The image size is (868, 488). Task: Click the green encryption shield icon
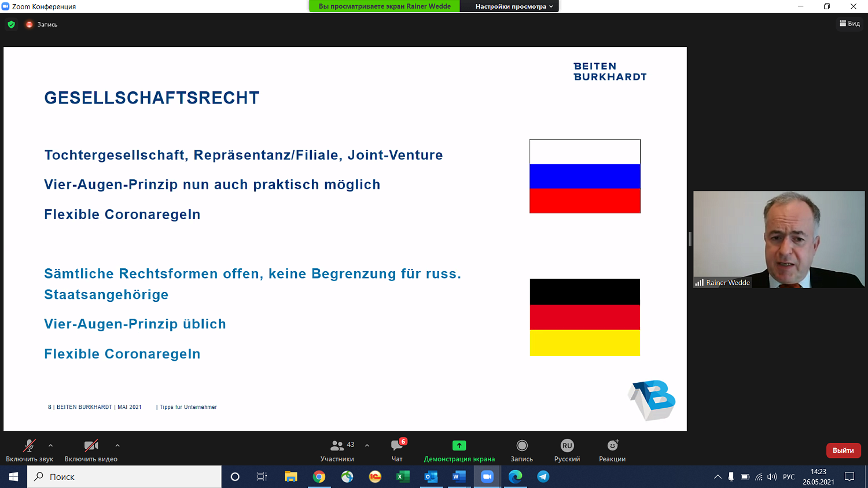tap(11, 24)
